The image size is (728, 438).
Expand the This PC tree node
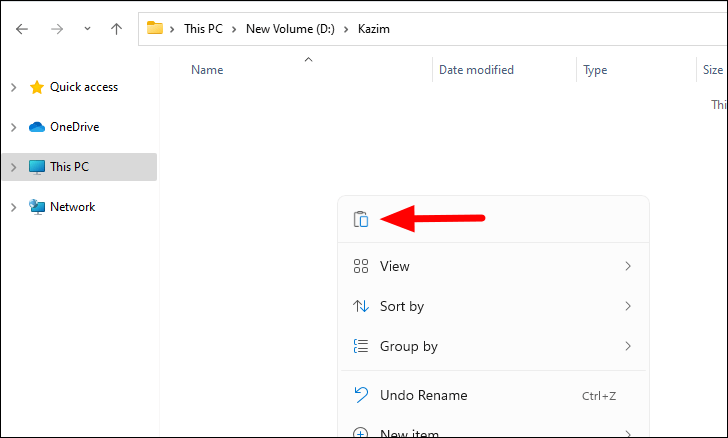coord(14,167)
